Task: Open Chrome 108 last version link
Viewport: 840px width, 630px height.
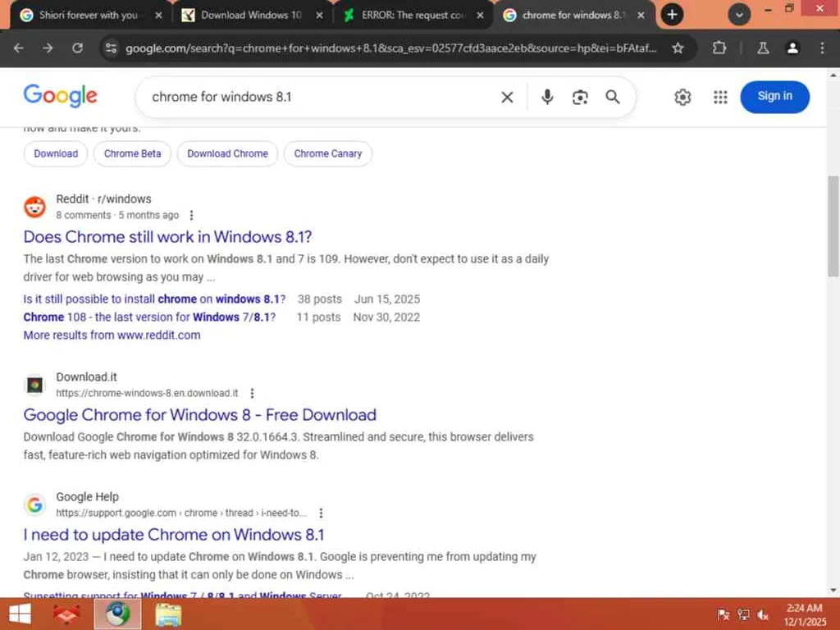Action: 149,317
